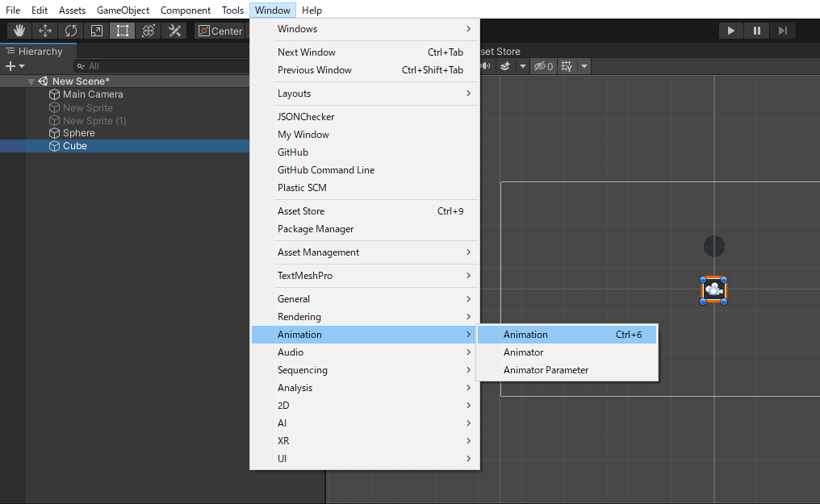
Task: Expand Asset Management submenu
Action: tap(365, 252)
